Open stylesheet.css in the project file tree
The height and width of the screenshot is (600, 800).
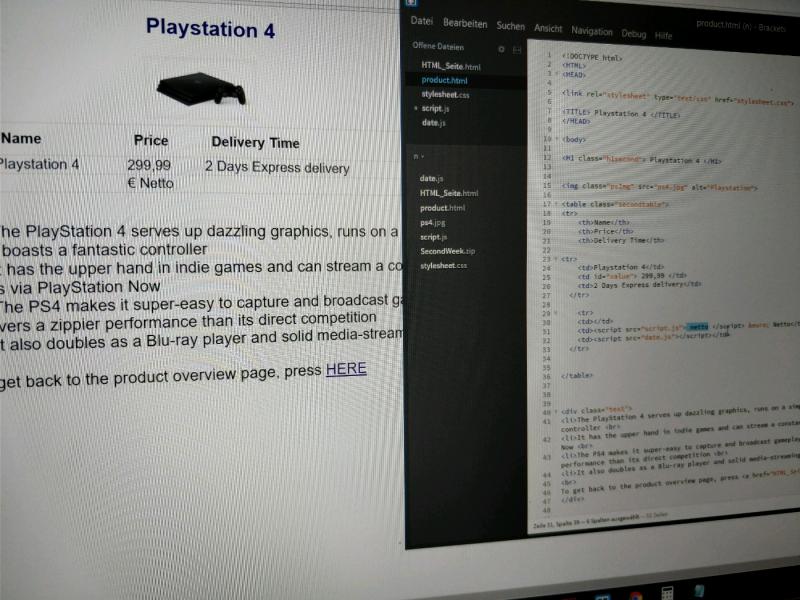443,265
